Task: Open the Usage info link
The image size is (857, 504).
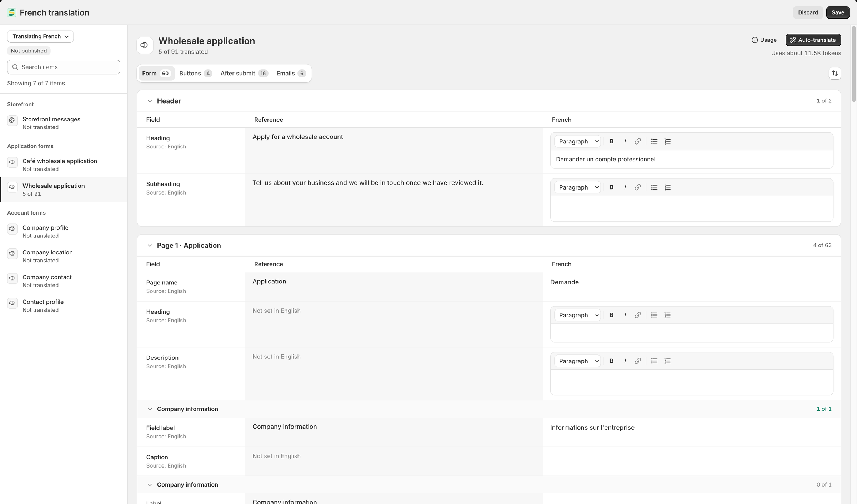Action: click(x=764, y=40)
